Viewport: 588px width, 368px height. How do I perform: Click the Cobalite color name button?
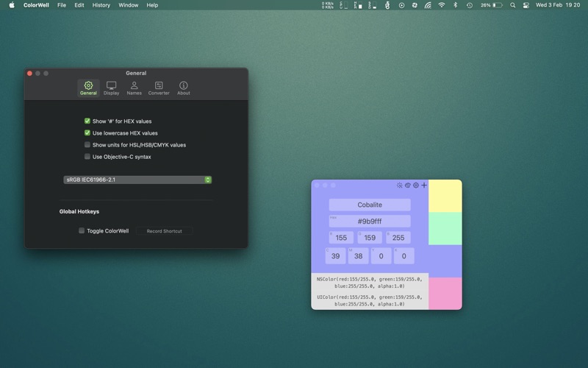tap(370, 205)
